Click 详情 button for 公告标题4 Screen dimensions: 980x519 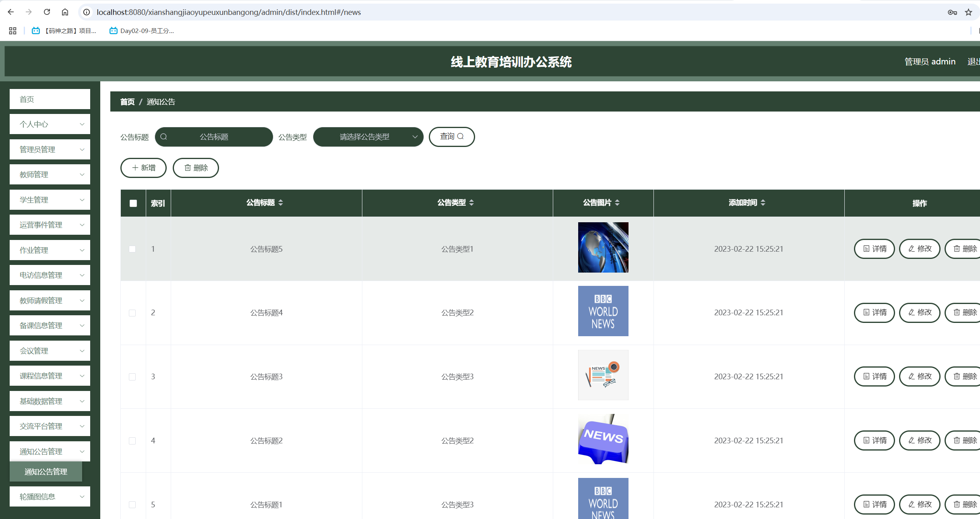pyautogui.click(x=875, y=312)
